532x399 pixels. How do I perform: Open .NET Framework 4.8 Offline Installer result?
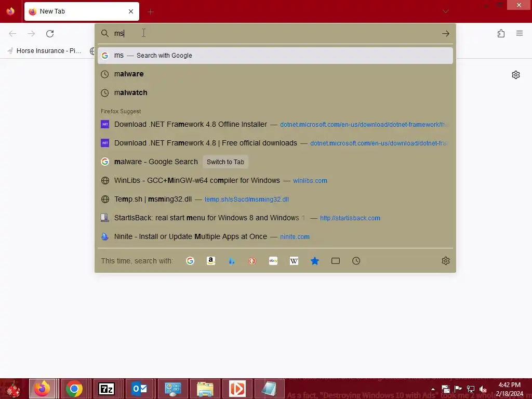click(x=275, y=124)
